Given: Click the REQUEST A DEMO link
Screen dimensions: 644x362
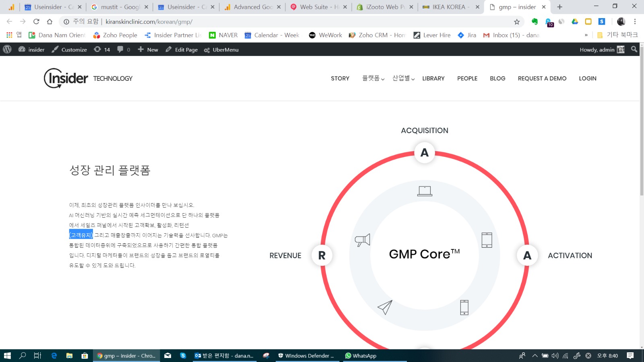Looking at the screenshot, I should coord(542,78).
